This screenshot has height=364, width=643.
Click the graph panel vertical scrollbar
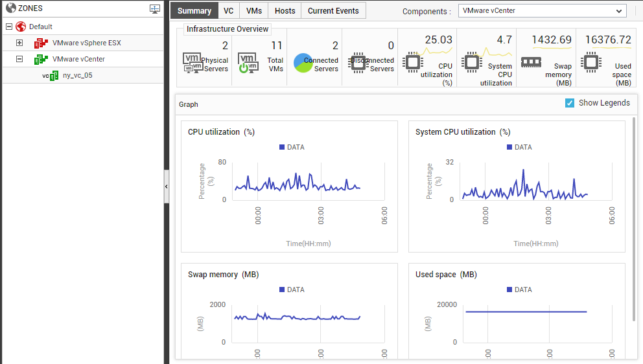coord(634,220)
